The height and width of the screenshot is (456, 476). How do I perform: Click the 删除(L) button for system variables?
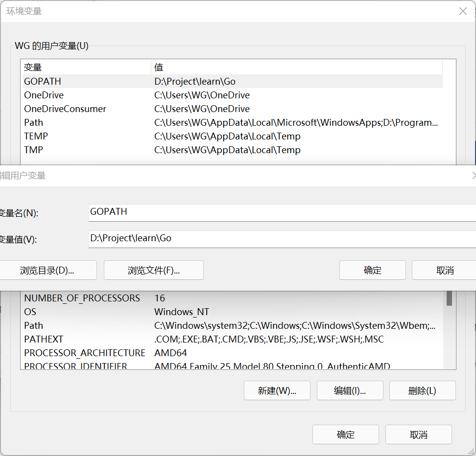(422, 390)
